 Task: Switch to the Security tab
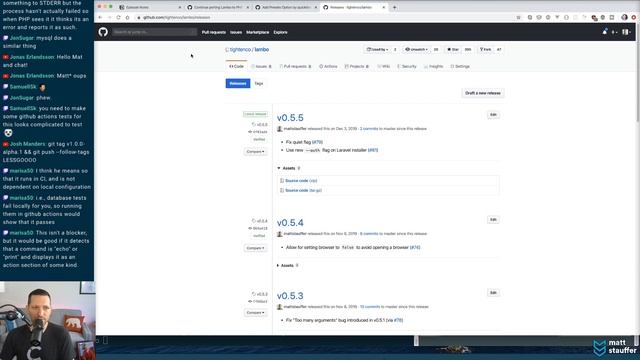[x=407, y=66]
